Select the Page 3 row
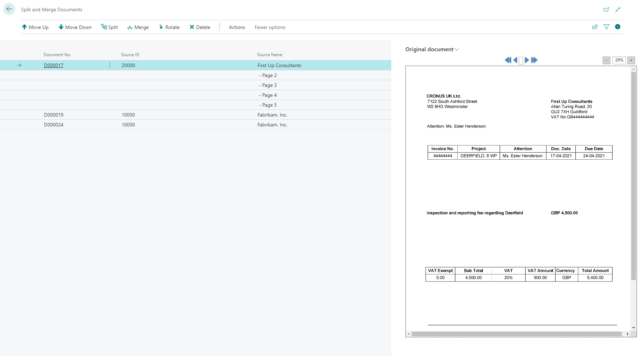This screenshot has width=644, height=362. (x=195, y=85)
